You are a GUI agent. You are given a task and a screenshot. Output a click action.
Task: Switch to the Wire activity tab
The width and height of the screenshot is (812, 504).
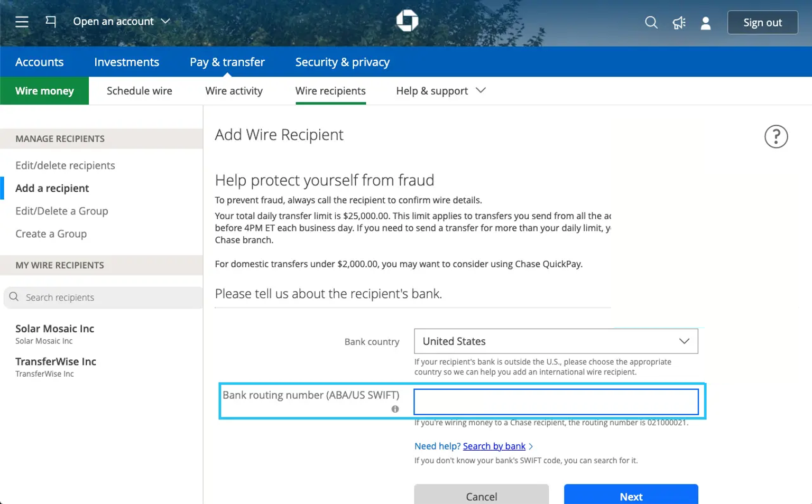coord(234,91)
